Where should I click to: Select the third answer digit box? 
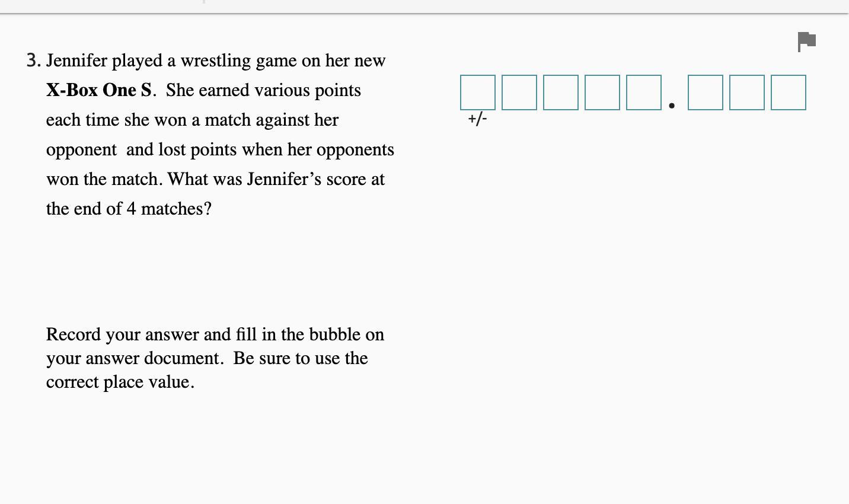coord(561,92)
